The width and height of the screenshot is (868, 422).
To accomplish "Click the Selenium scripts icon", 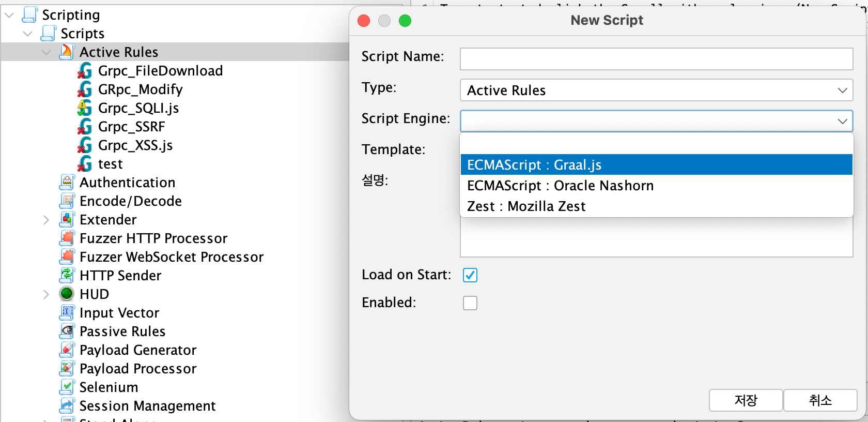I will click(x=67, y=387).
